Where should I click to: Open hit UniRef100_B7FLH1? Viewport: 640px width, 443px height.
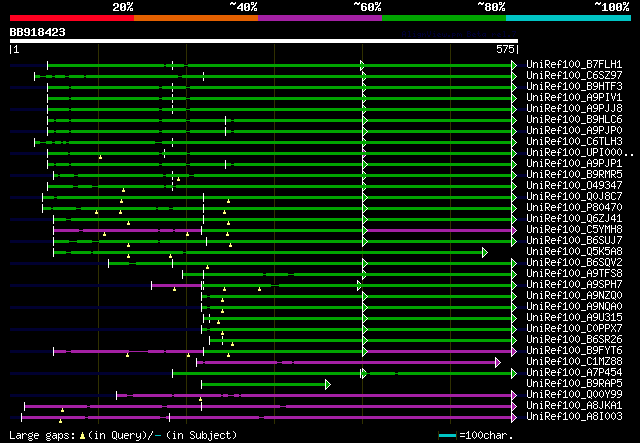574,65
